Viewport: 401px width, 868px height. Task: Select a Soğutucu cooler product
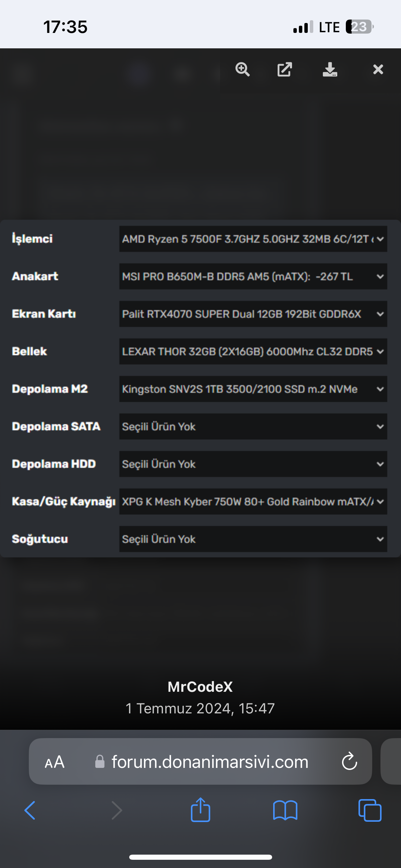[253, 539]
